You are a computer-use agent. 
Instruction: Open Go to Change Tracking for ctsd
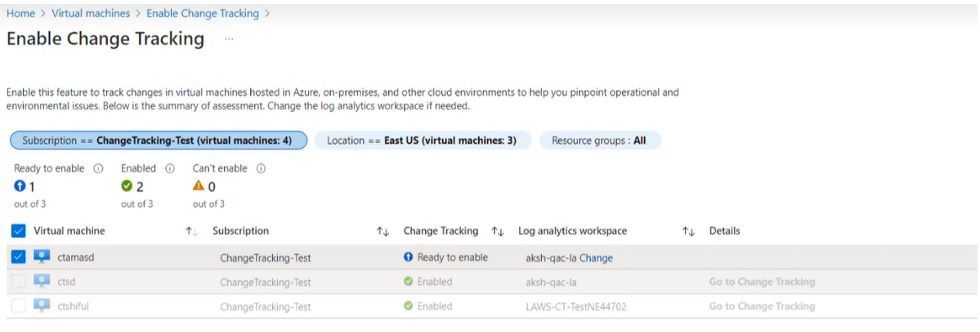[762, 282]
